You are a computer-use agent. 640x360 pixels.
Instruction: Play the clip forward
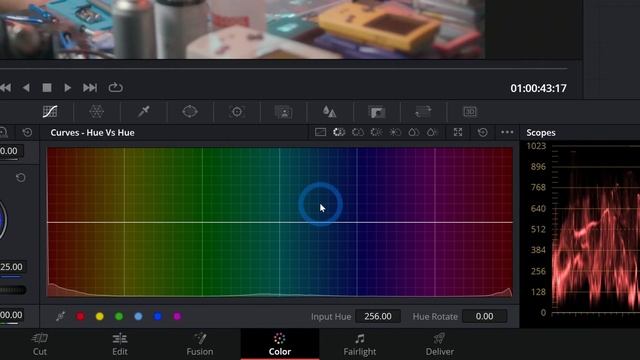(68, 87)
